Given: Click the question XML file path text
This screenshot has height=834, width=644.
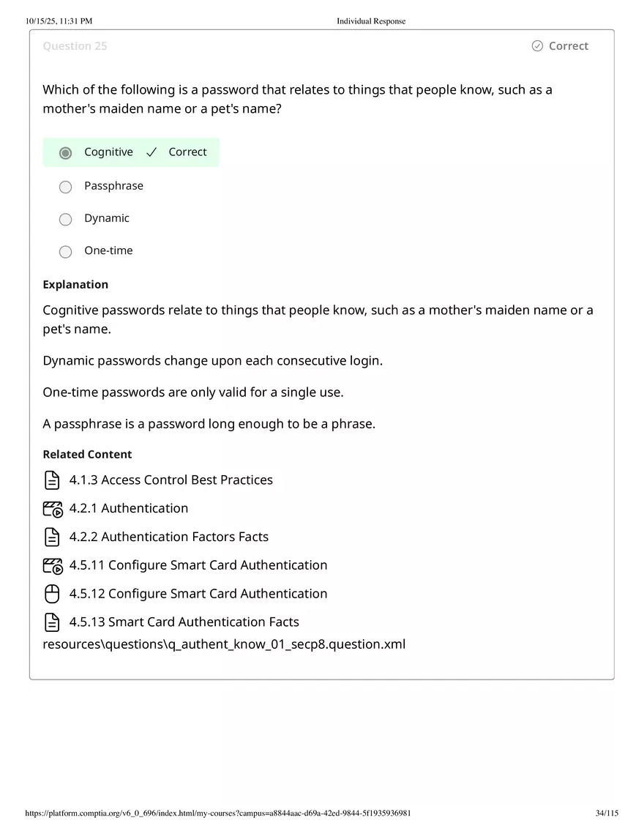Looking at the screenshot, I should tap(224, 644).
